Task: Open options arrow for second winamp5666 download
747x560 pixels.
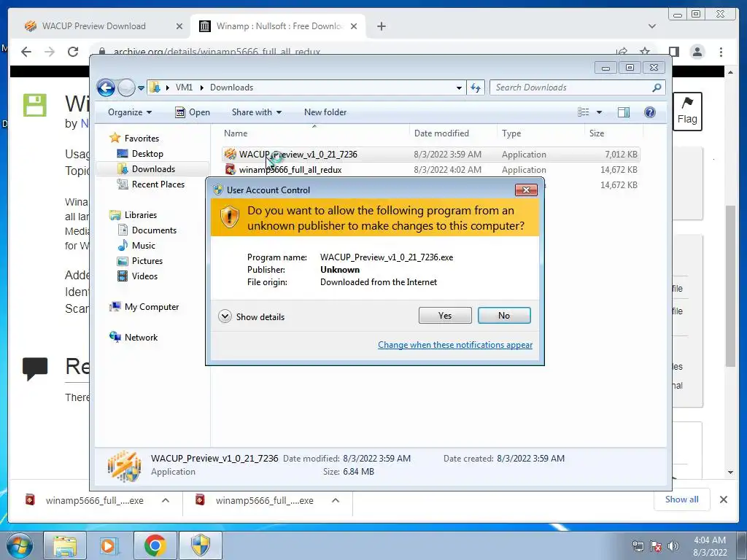Action: 336,500
